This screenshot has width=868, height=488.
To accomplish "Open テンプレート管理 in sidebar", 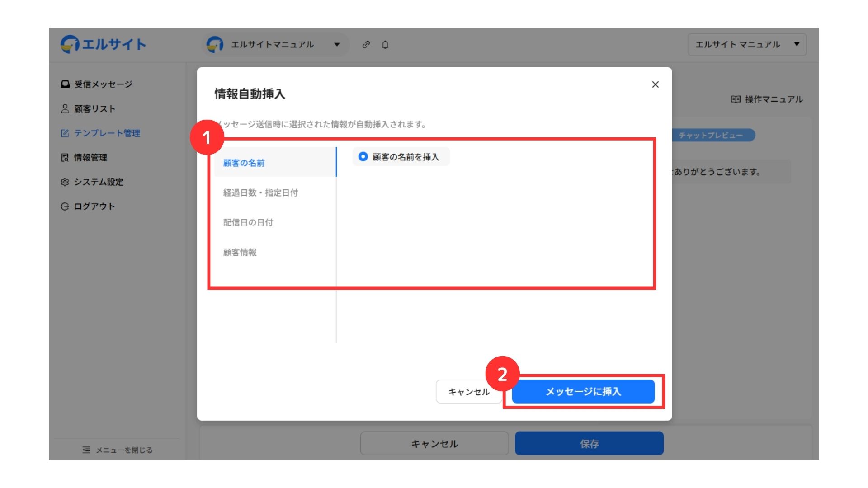I will pyautogui.click(x=107, y=133).
